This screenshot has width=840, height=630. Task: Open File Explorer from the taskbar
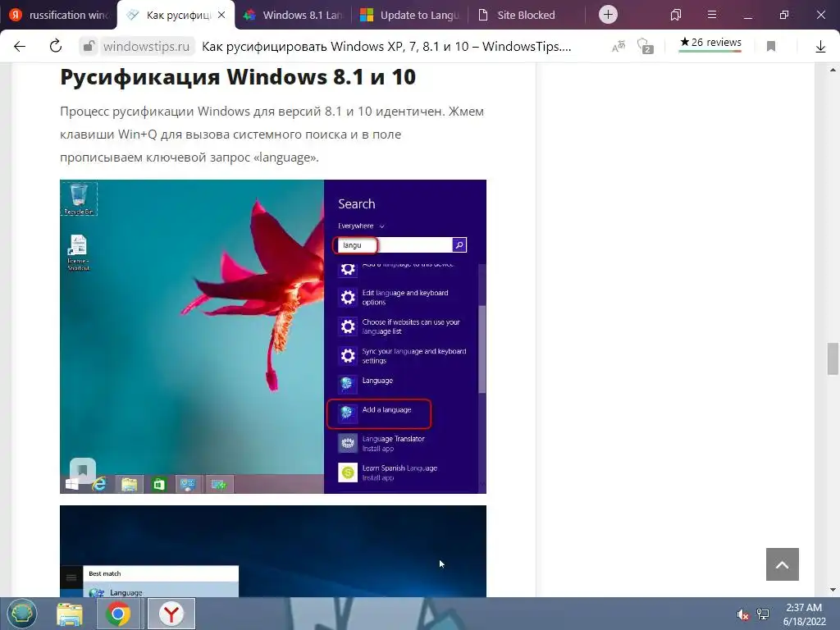point(70,614)
